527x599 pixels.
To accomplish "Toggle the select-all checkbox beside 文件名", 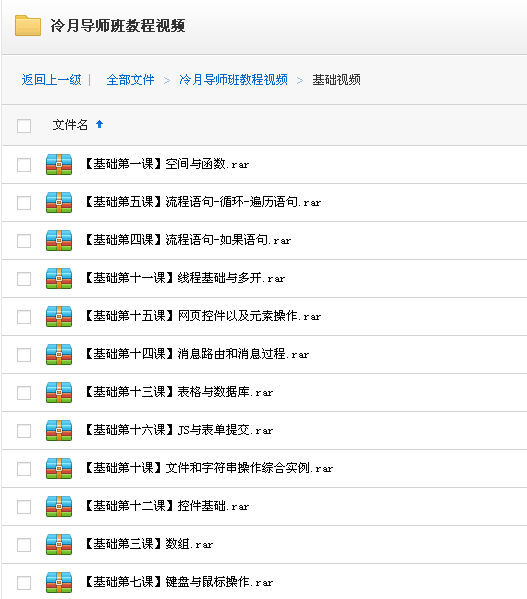I will [x=24, y=126].
